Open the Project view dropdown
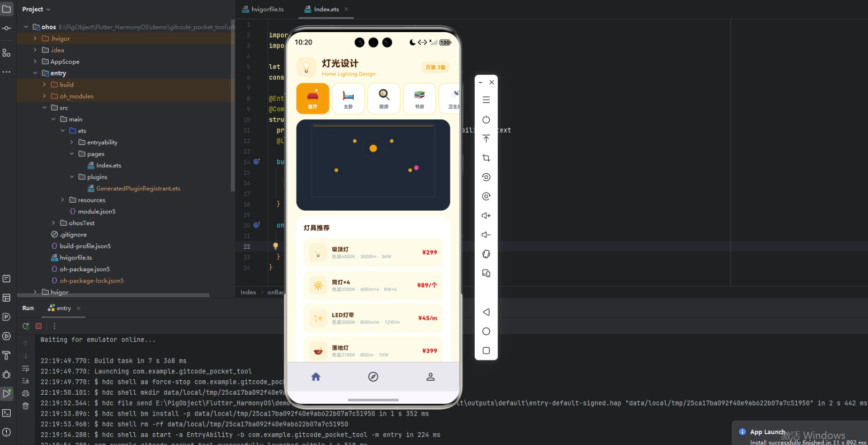Screen dimensions: 868x445 36,9
